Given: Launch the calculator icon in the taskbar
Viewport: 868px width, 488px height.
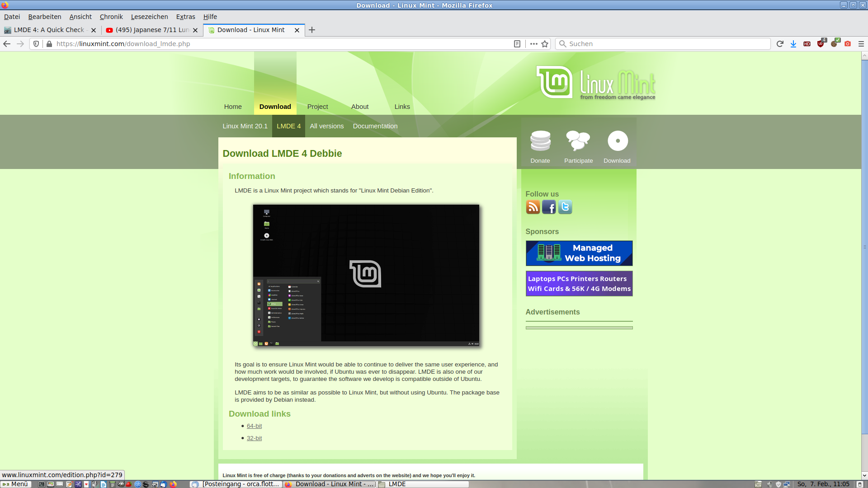Looking at the screenshot, I should [x=112, y=484].
